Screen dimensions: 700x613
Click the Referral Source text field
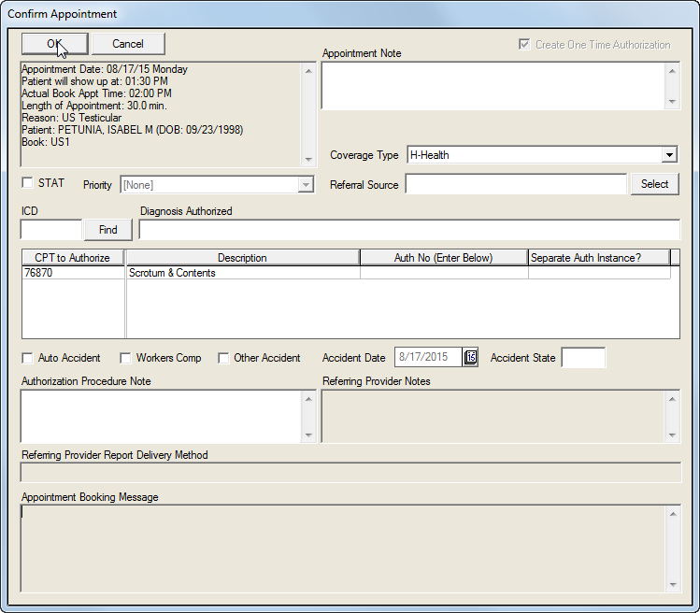tap(515, 185)
